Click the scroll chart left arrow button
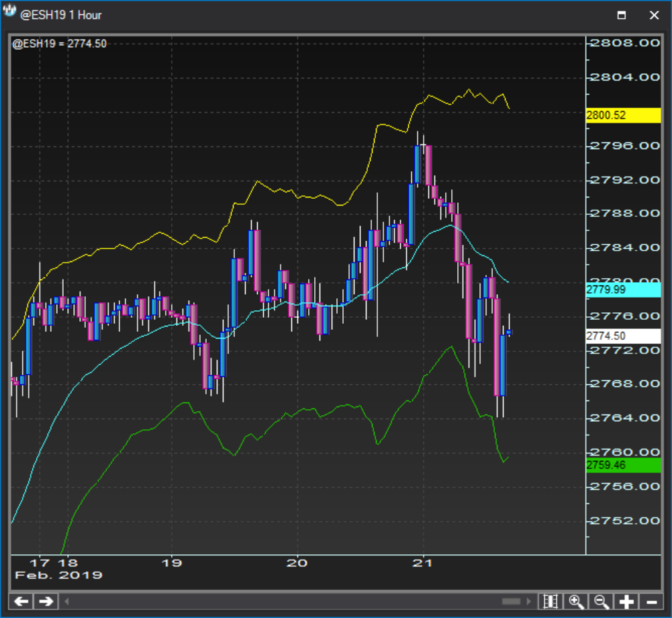Image resolution: width=672 pixels, height=618 pixels. coord(21,601)
